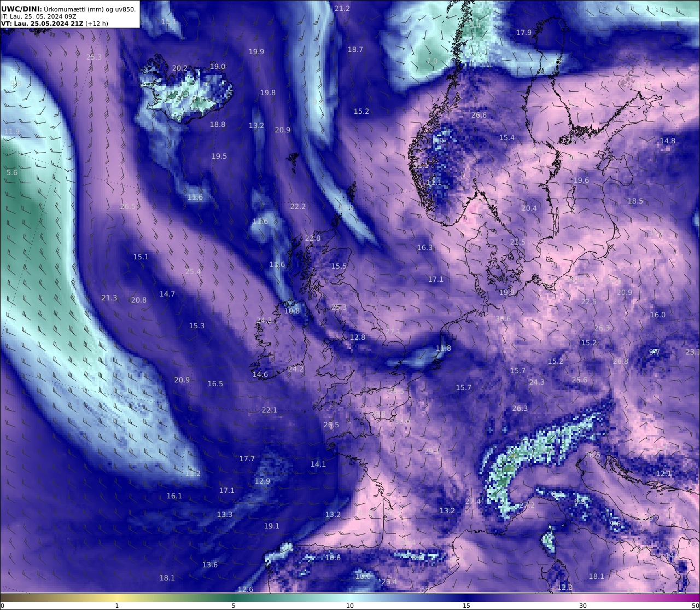Click the 20.8 map value
Image resolution: width=700 pixels, height=610 pixels.
139,300
